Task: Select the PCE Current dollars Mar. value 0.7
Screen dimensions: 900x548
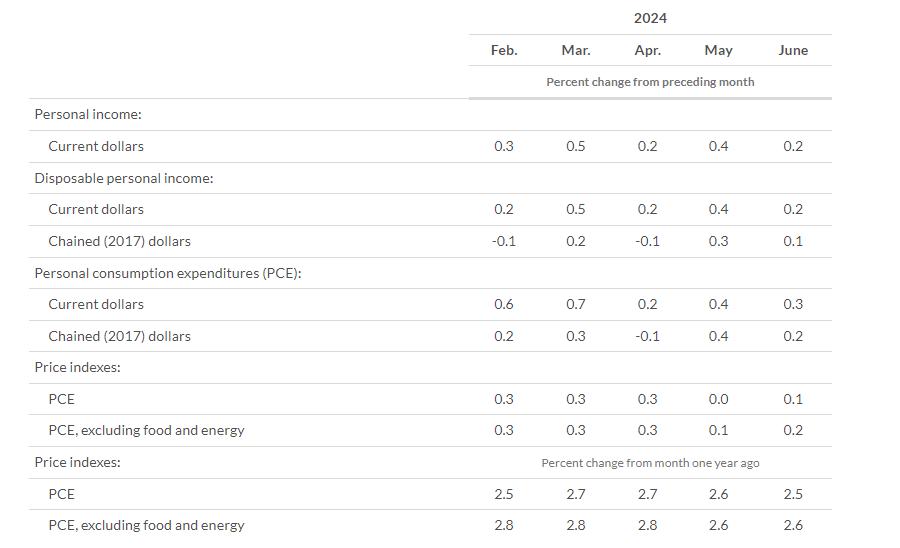Action: [x=576, y=304]
